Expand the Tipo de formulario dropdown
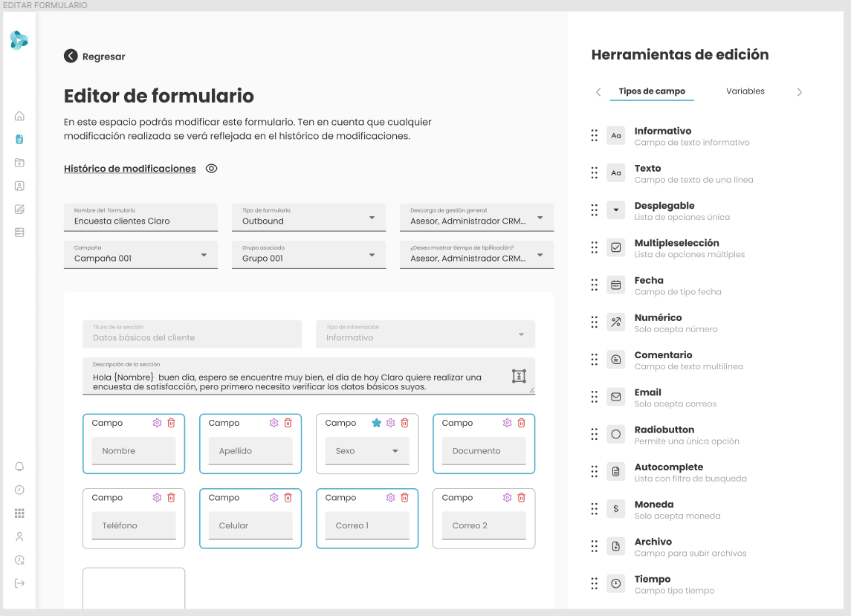Image resolution: width=851 pixels, height=616 pixels. pyautogui.click(x=372, y=218)
